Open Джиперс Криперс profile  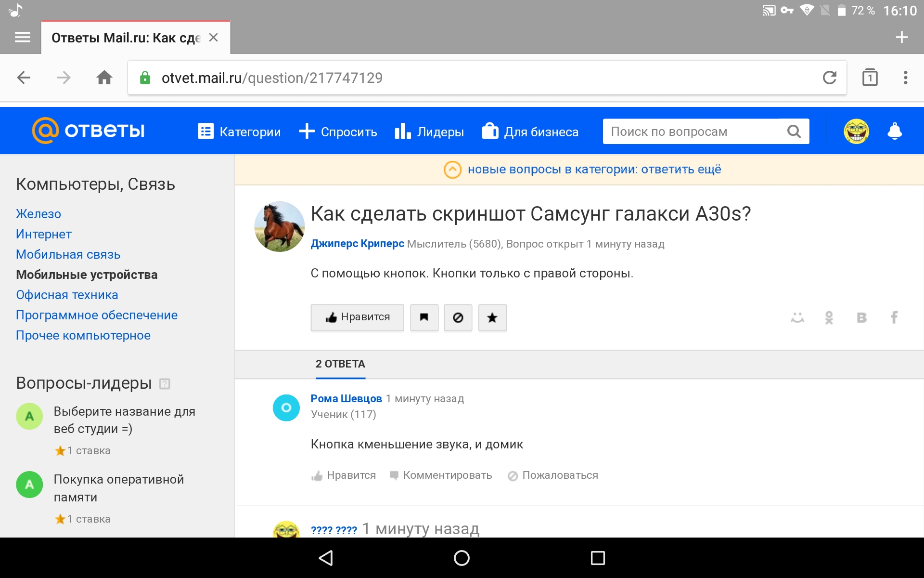click(x=357, y=244)
